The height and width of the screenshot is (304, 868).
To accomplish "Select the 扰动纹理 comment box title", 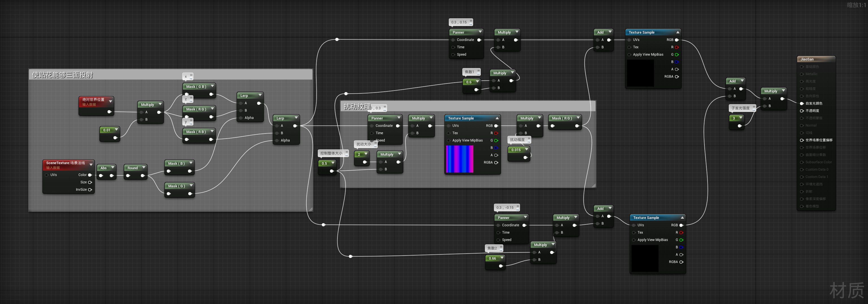I will pos(357,107).
